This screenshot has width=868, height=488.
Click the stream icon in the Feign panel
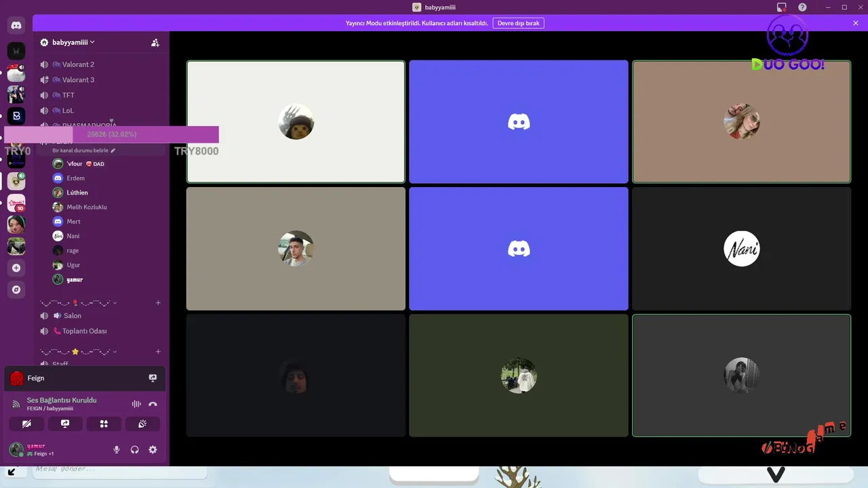[x=153, y=378]
